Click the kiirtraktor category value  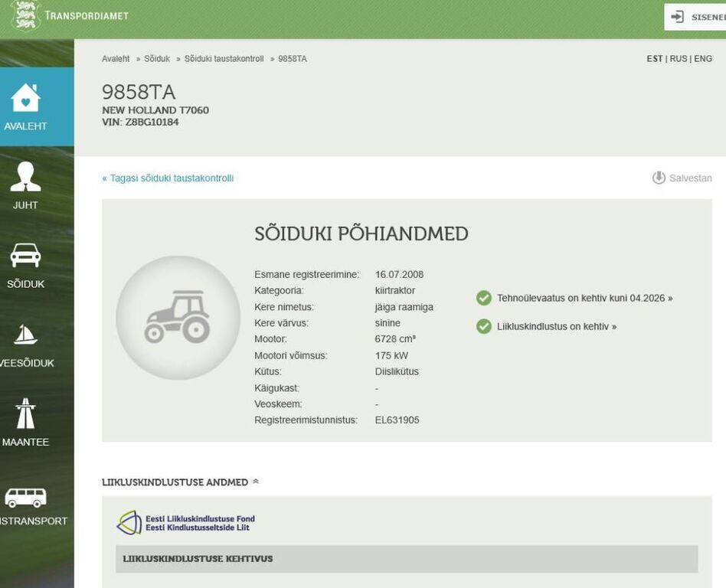(395, 290)
